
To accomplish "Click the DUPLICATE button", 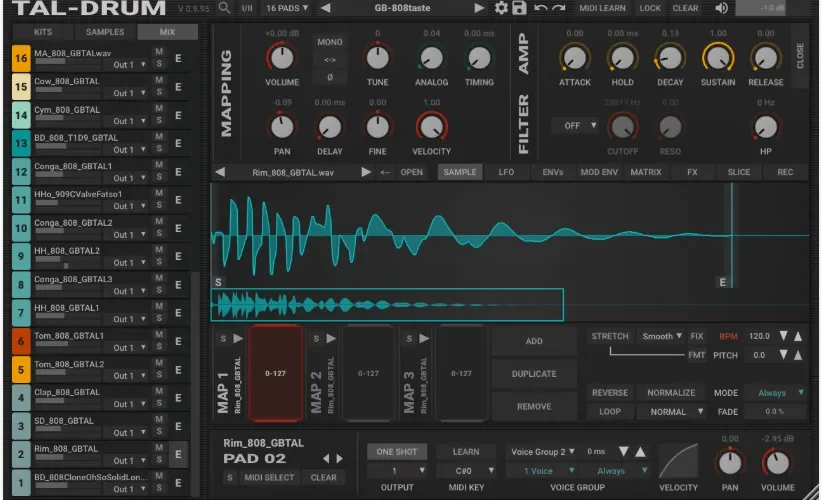I will [534, 374].
